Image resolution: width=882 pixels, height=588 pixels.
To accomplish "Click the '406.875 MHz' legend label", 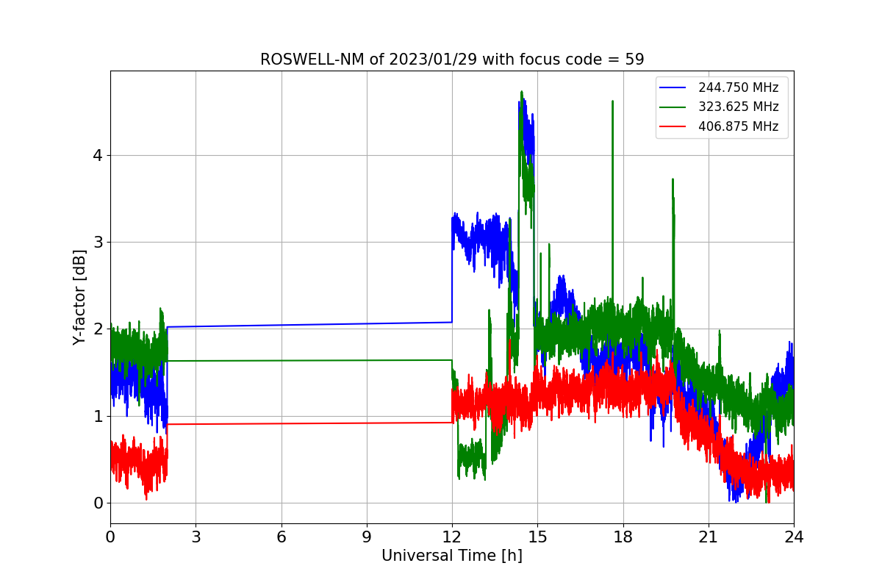I will click(738, 126).
